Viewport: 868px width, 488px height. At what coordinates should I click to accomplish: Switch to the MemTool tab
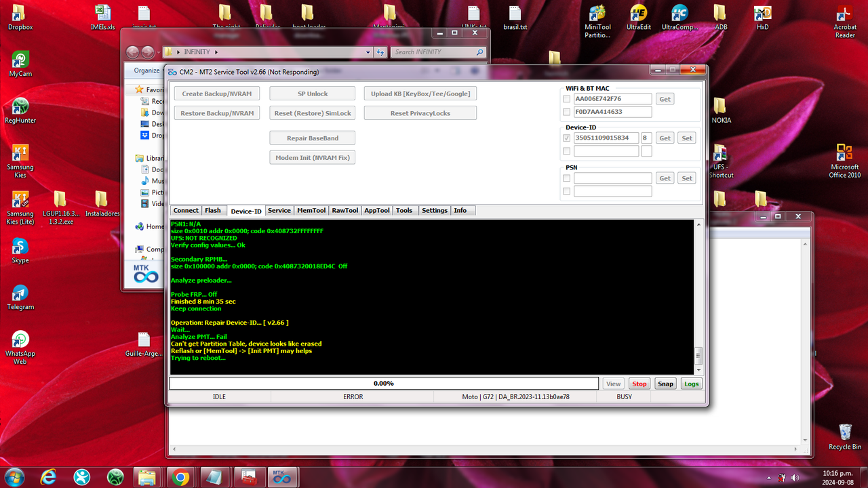311,210
